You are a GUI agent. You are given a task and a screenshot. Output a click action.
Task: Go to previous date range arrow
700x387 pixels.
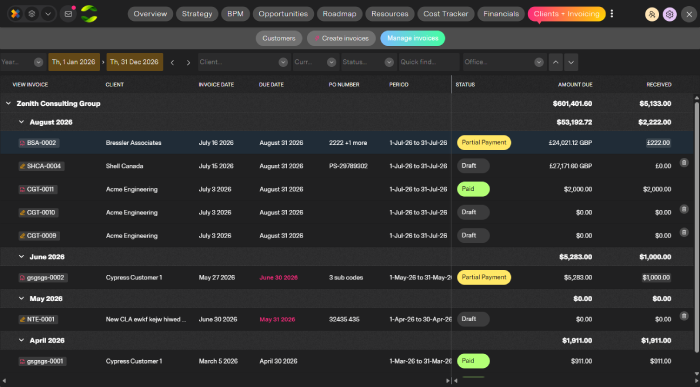tap(172, 62)
